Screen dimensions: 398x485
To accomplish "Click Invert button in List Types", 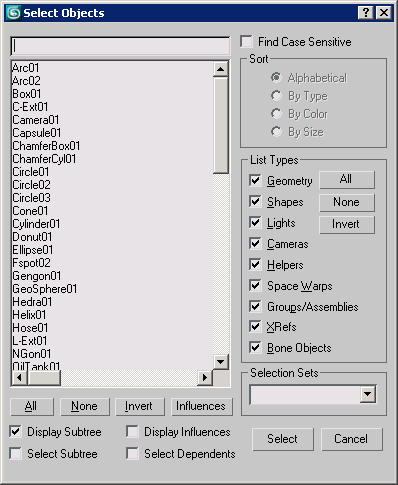I will point(347,224).
